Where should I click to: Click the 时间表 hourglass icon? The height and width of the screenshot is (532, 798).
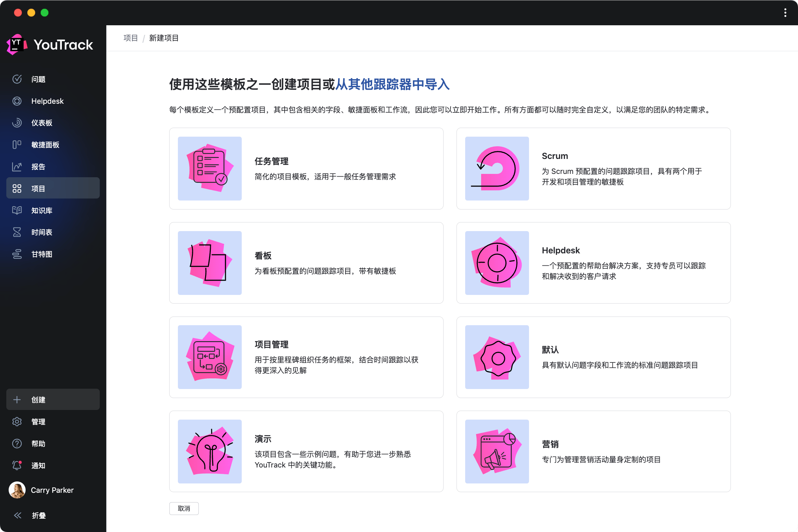point(17,232)
